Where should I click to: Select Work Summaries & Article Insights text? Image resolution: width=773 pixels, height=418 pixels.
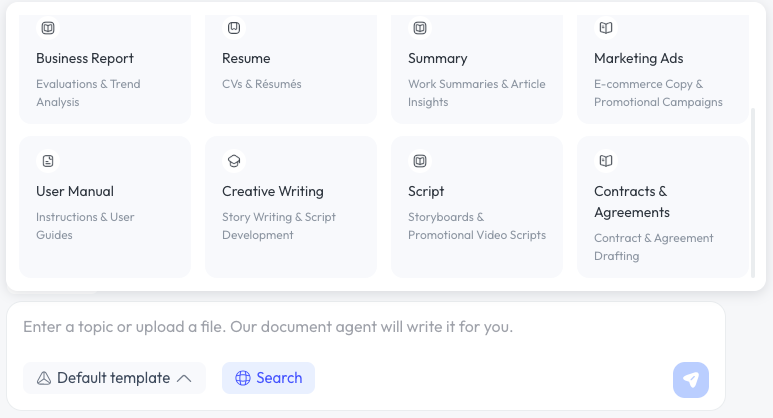(476, 93)
